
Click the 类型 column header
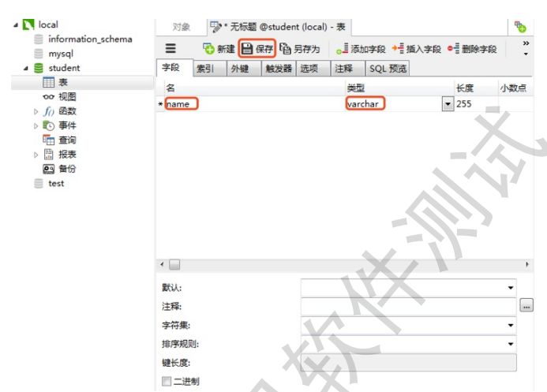point(399,88)
